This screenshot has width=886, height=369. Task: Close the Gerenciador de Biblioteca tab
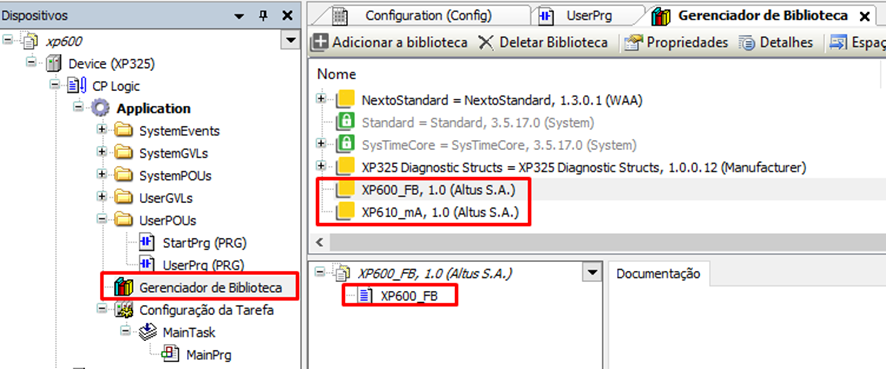pyautogui.click(x=864, y=16)
